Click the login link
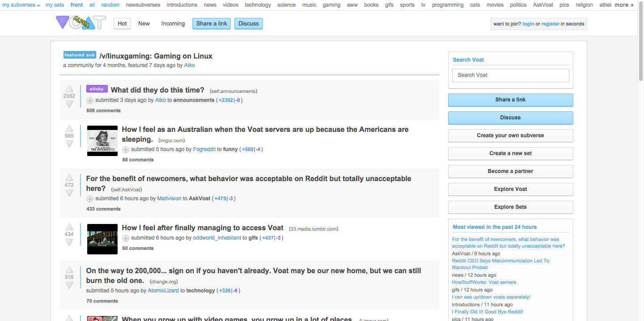Screen dimensions: 644x321 528,24
